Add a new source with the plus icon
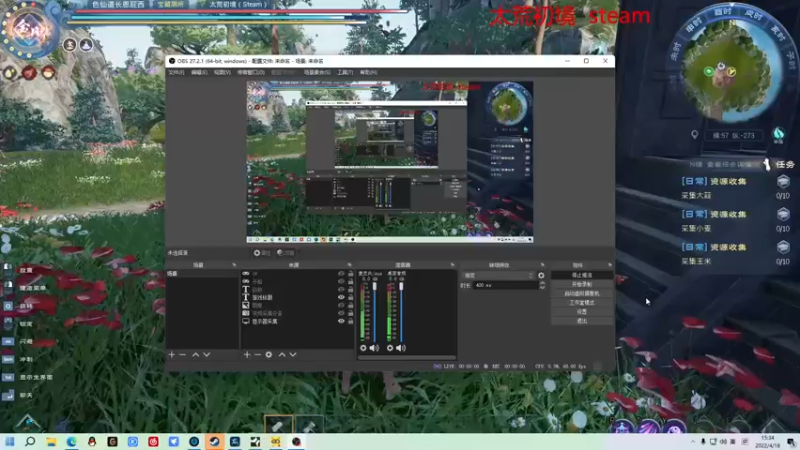Viewport: 800px width, 450px height. pos(247,355)
